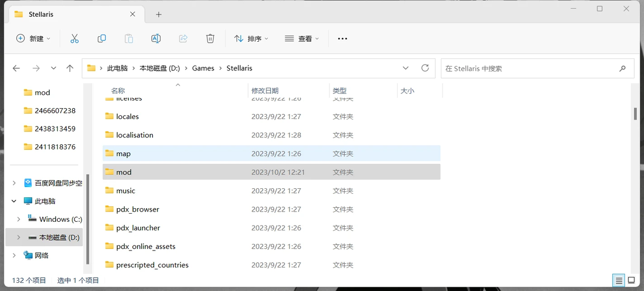This screenshot has height=291, width=644.
Task: Expand 本地磁盘 (D:) drive node
Action: (x=18, y=237)
